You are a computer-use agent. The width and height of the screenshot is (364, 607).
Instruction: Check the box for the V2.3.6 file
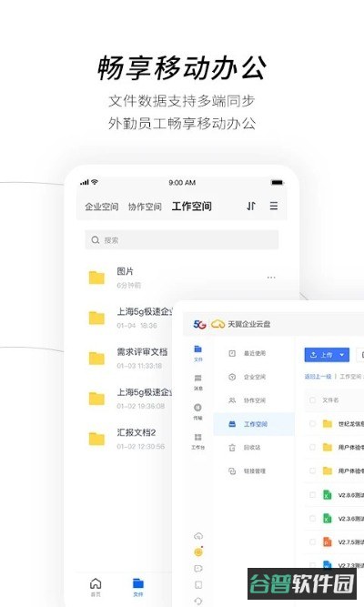point(312,518)
